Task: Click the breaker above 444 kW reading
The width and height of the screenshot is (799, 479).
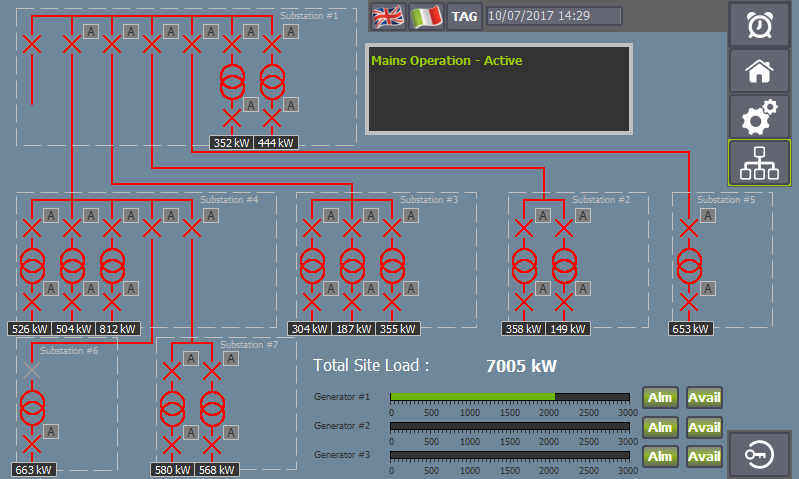Action: click(x=272, y=119)
